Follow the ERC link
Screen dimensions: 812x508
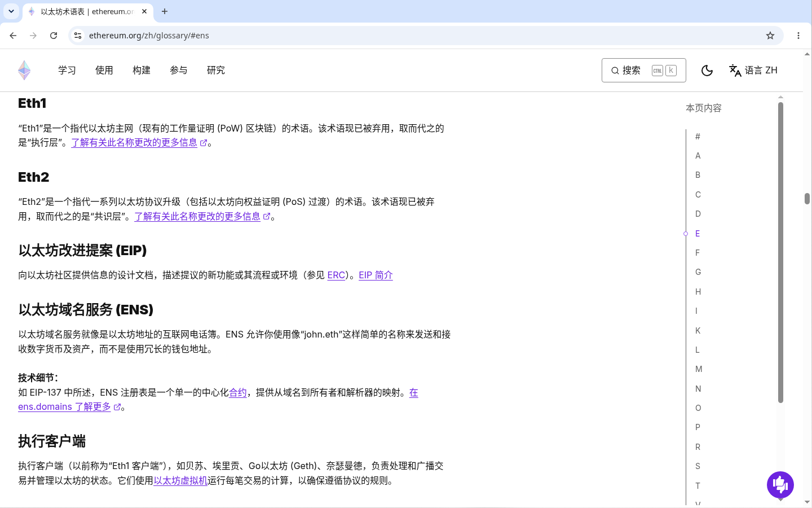(336, 275)
